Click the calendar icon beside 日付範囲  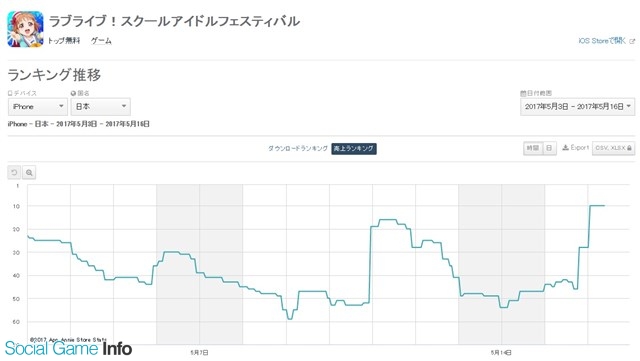pyautogui.click(x=523, y=93)
